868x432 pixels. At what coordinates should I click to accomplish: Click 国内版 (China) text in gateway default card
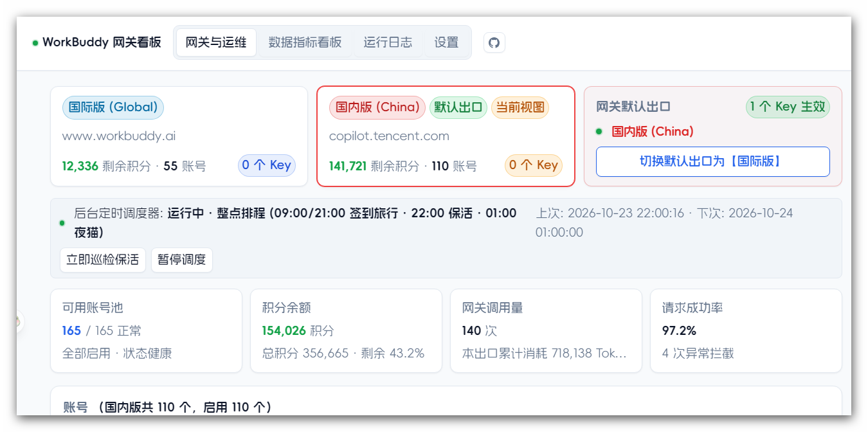[x=653, y=131]
